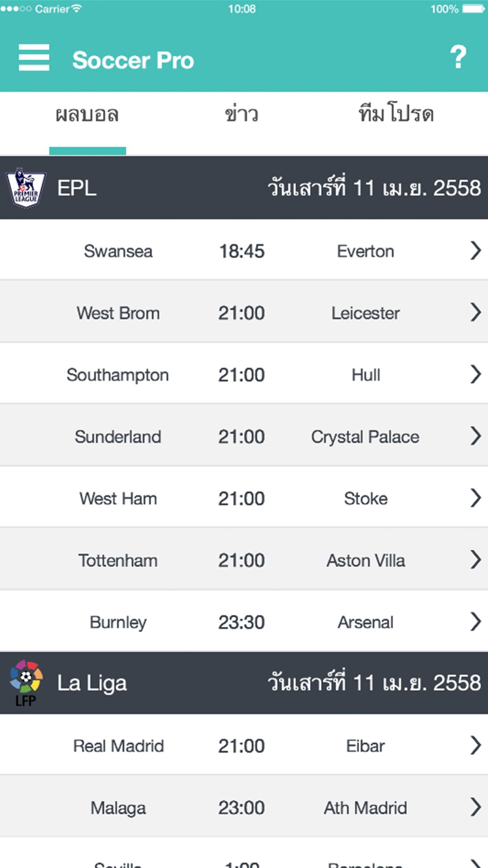The height and width of the screenshot is (868, 488).
Task: Tap the Premier League logo
Action: [x=26, y=188]
